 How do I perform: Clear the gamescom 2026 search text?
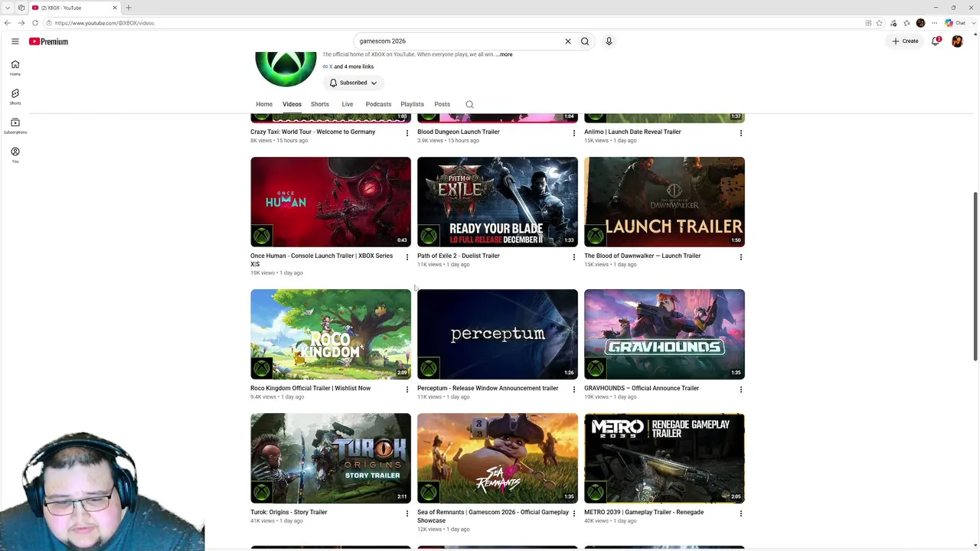click(x=568, y=41)
